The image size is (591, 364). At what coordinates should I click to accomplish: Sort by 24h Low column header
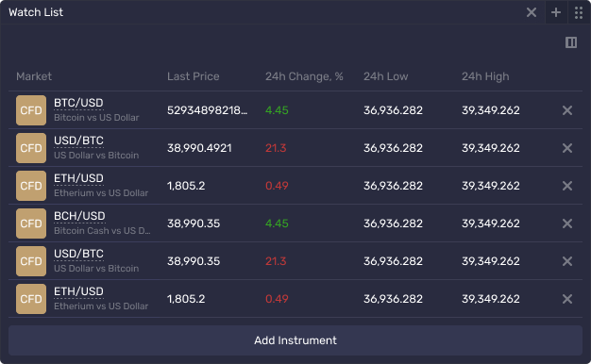385,76
